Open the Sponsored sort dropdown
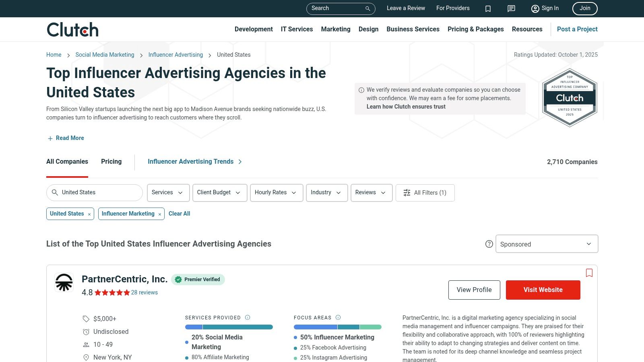 tap(547, 244)
